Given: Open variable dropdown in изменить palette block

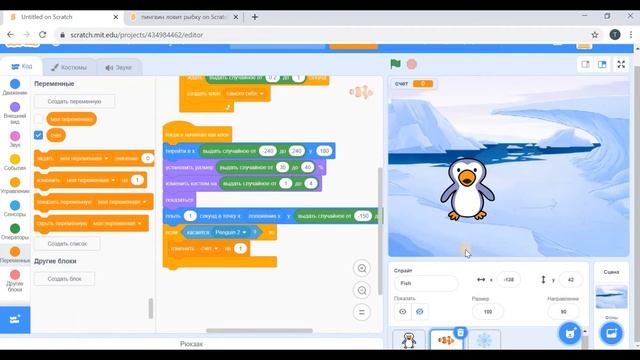Looking at the screenshot, I should [x=90, y=180].
